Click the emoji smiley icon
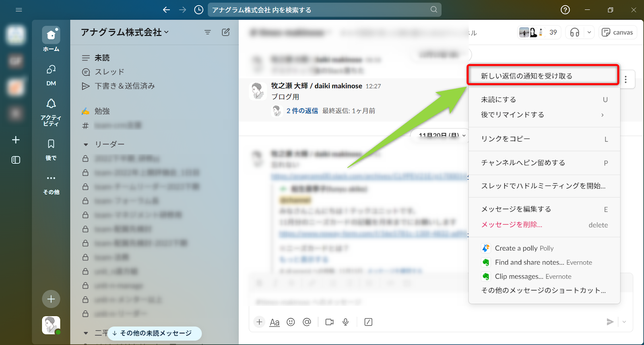This screenshot has width=644, height=345. [x=291, y=322]
